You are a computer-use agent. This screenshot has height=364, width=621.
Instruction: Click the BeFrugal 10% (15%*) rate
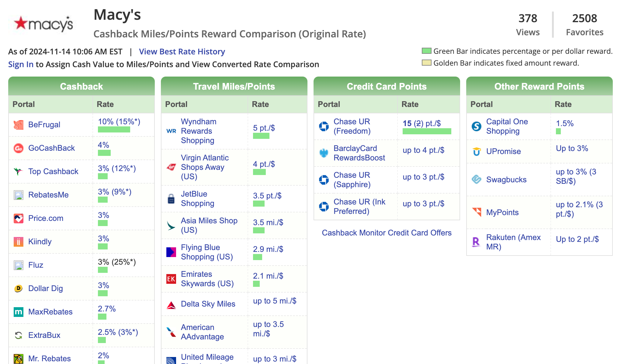click(119, 122)
